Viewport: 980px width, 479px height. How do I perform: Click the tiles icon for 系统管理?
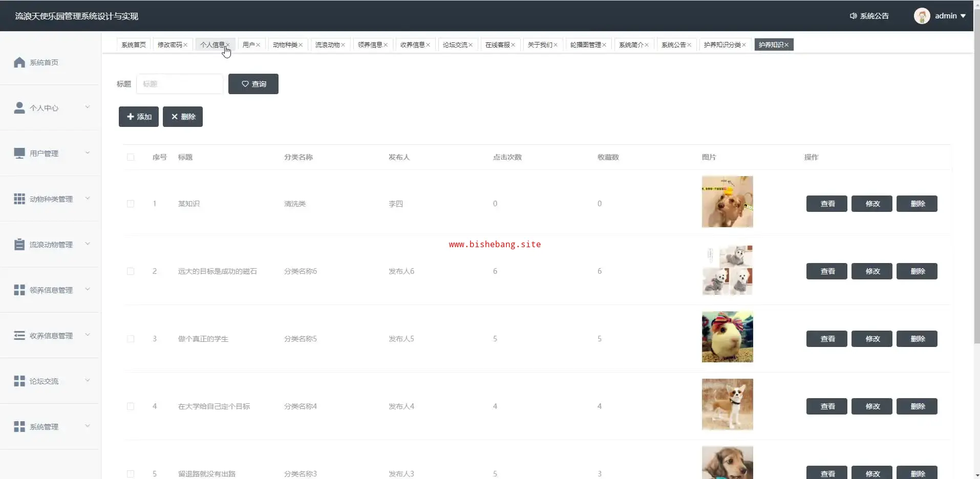click(19, 426)
